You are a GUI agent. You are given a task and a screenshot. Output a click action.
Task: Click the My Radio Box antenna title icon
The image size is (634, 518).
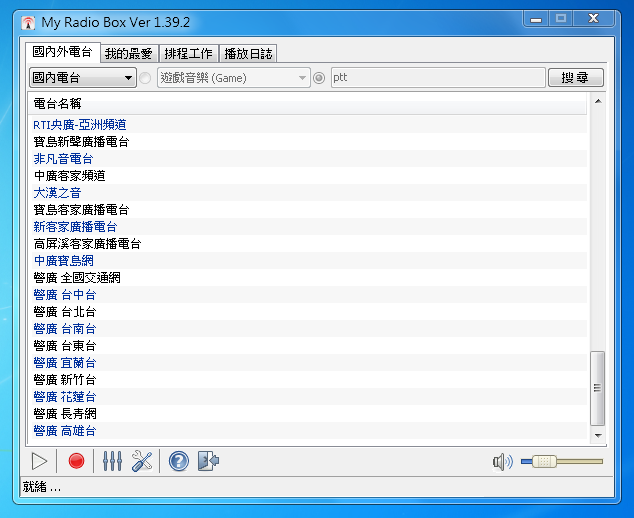click(28, 23)
